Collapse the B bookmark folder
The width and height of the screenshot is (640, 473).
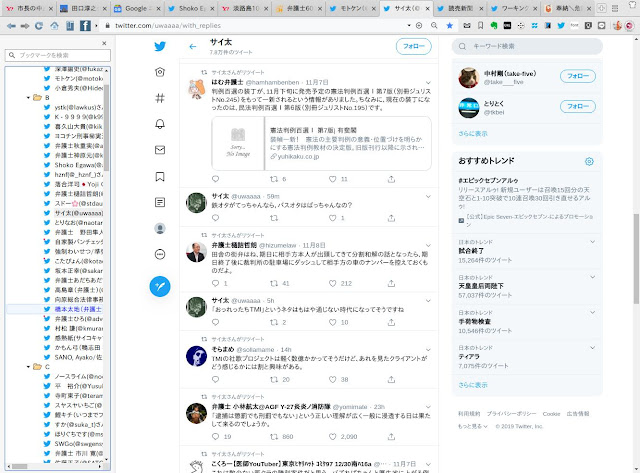(28, 98)
